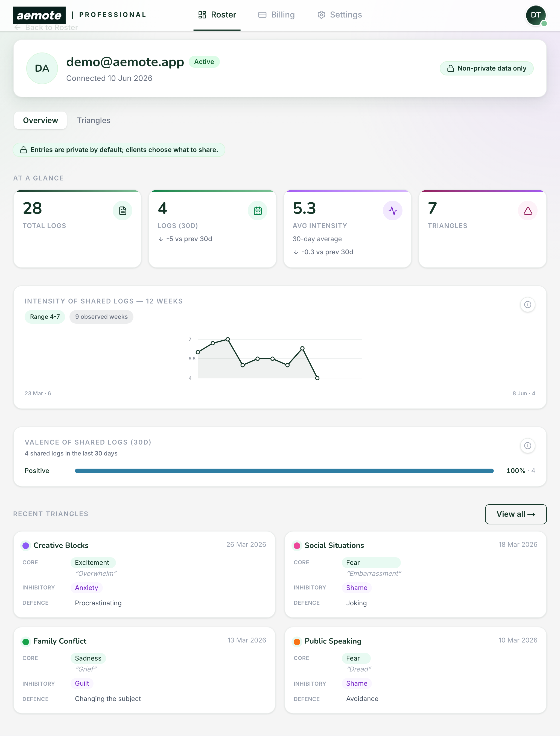Click the pink dot for Social Situations
Viewport: 560px width, 736px height.
tap(297, 546)
